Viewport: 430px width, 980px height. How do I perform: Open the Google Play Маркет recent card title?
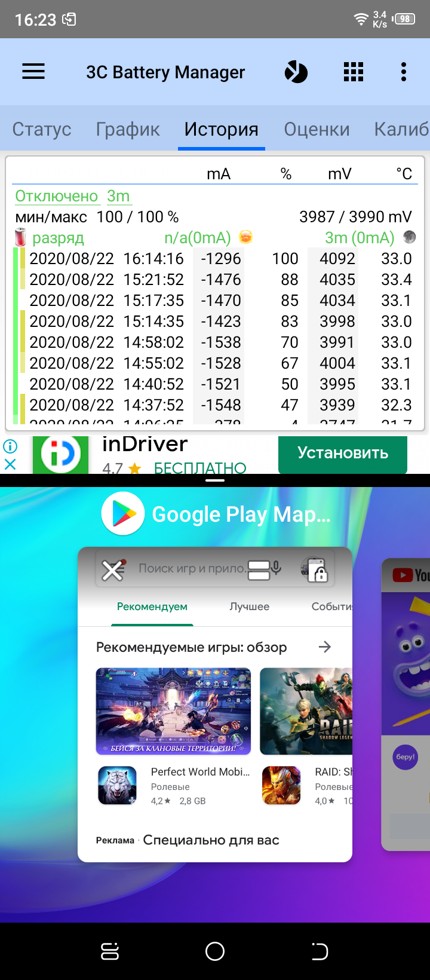[x=241, y=514]
